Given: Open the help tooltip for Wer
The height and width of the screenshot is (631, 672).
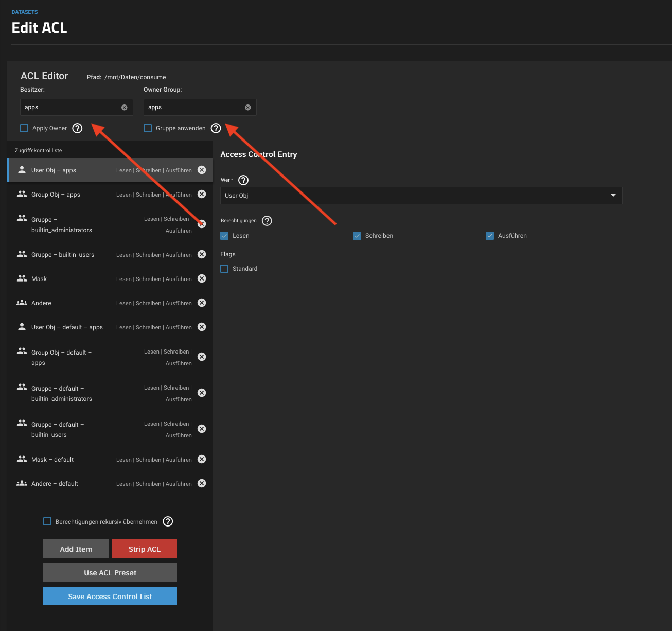Looking at the screenshot, I should 243,180.
